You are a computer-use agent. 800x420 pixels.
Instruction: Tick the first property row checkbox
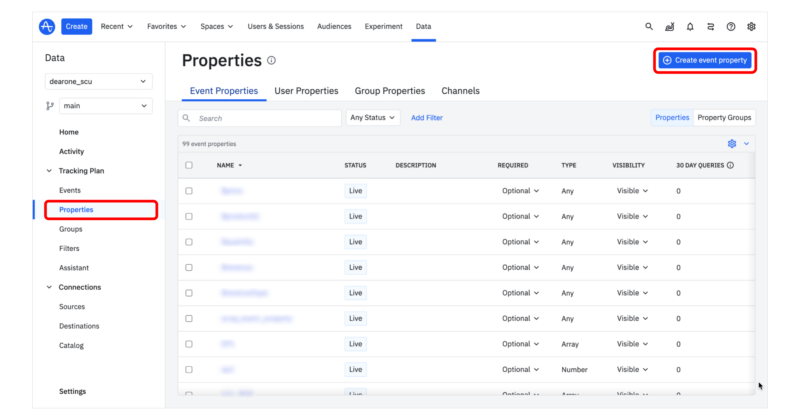pyautogui.click(x=189, y=190)
